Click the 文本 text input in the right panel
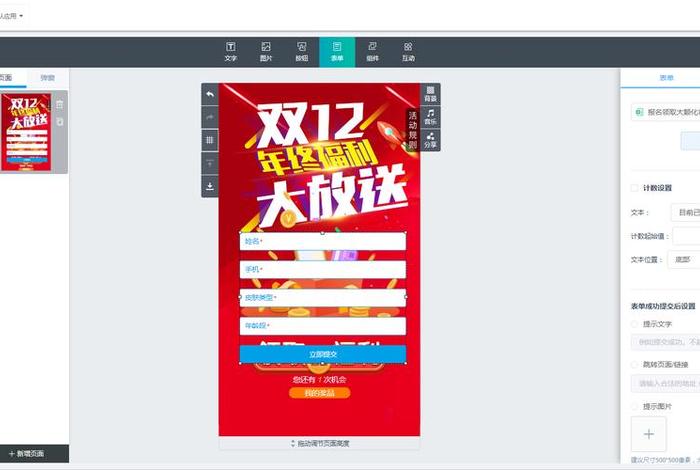 [686, 212]
